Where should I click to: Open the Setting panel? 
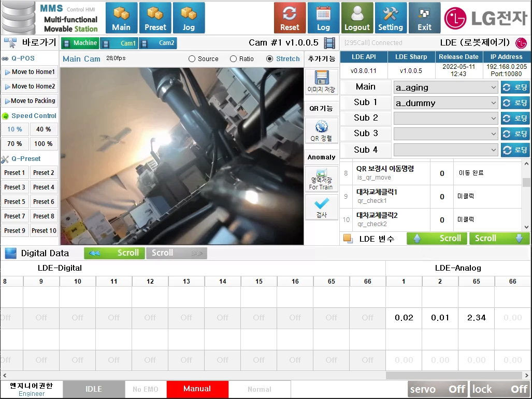point(391,18)
